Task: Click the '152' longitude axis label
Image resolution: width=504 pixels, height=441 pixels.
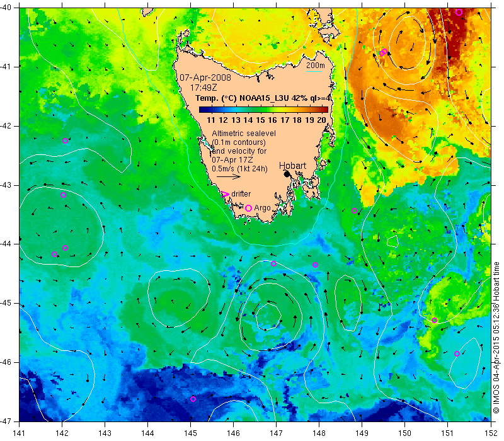Action: pos(491,433)
